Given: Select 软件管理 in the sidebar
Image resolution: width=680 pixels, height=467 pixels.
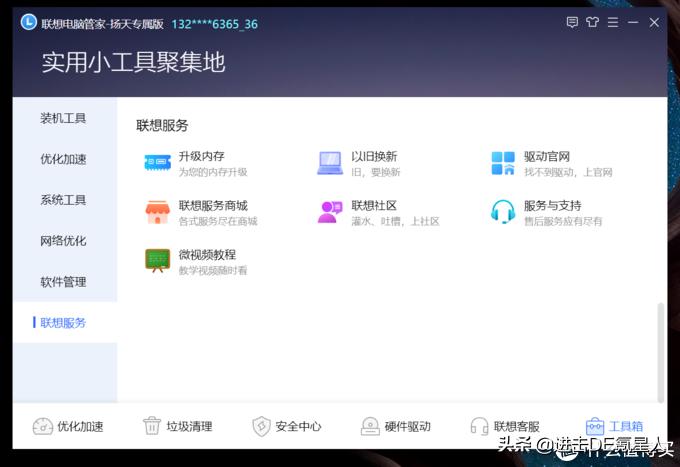Looking at the screenshot, I should pyautogui.click(x=63, y=282).
